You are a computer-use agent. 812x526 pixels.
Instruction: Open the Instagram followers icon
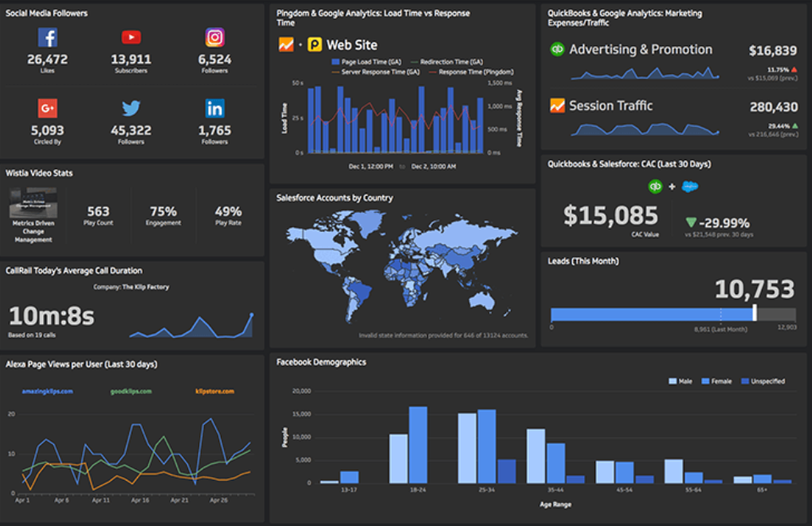click(214, 37)
